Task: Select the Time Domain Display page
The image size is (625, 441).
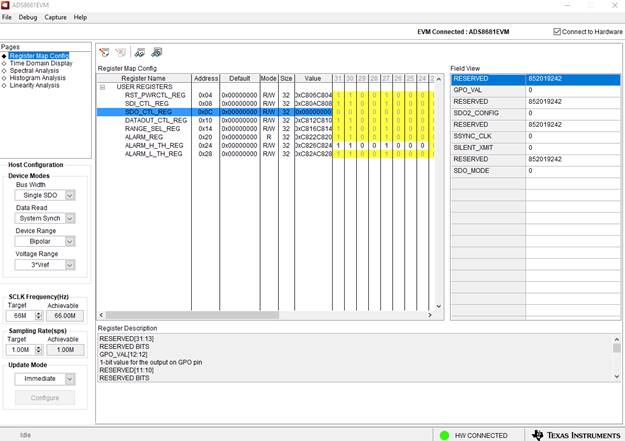Action: coord(41,63)
